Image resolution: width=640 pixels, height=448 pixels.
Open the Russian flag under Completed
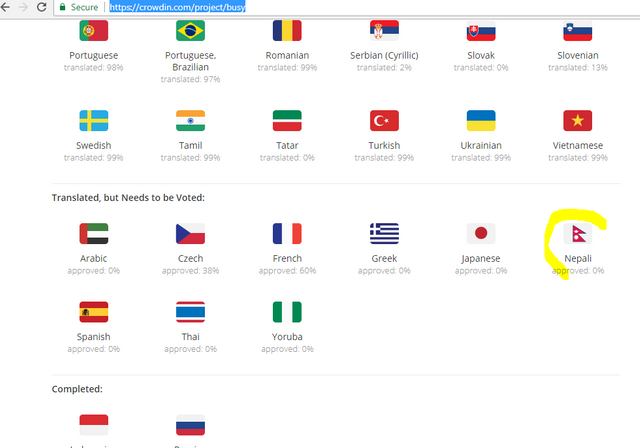[190, 425]
